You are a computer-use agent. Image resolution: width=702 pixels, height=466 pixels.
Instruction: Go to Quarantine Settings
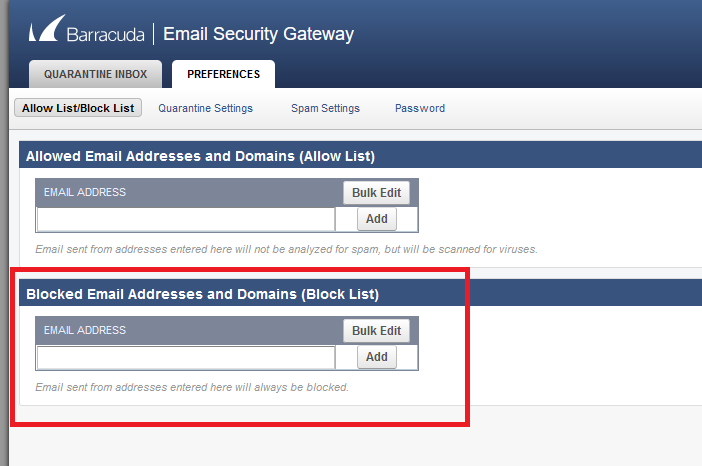(205, 108)
